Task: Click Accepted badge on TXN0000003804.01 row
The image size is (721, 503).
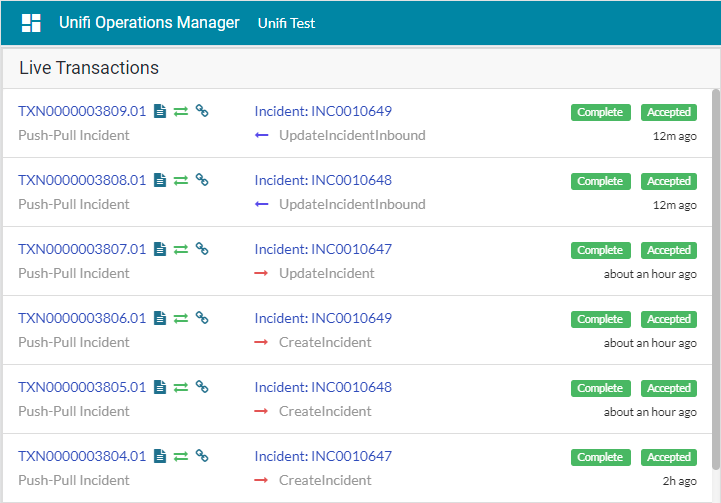Action: 669,457
